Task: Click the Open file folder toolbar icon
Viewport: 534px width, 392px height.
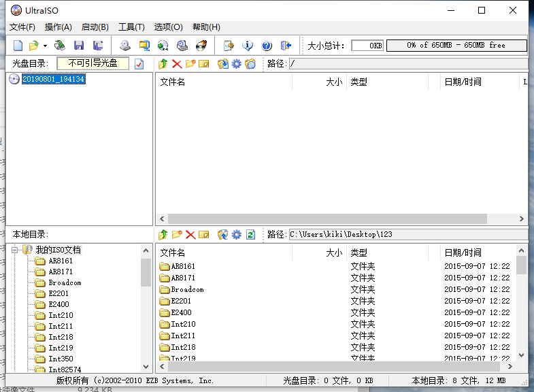Action: click(33, 46)
